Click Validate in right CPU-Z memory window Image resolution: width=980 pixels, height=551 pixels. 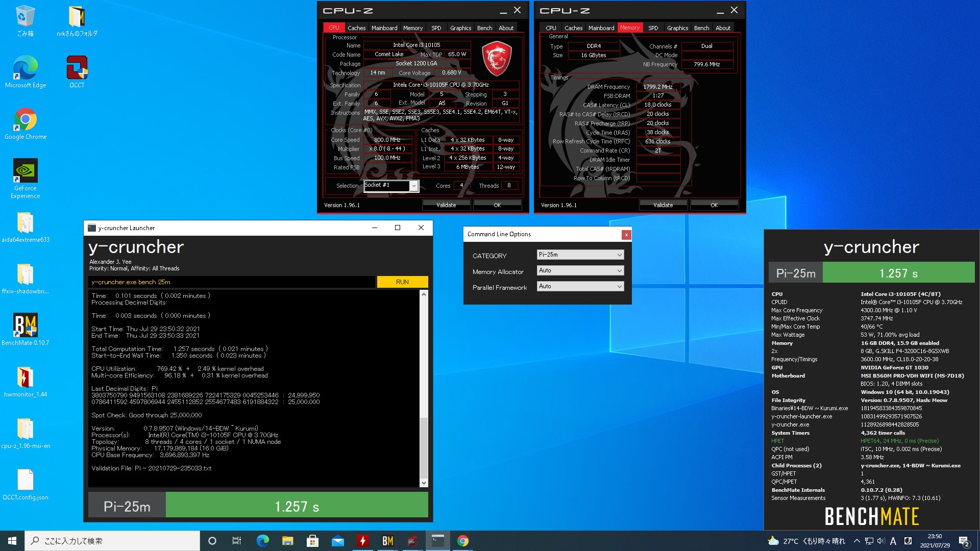coord(663,205)
